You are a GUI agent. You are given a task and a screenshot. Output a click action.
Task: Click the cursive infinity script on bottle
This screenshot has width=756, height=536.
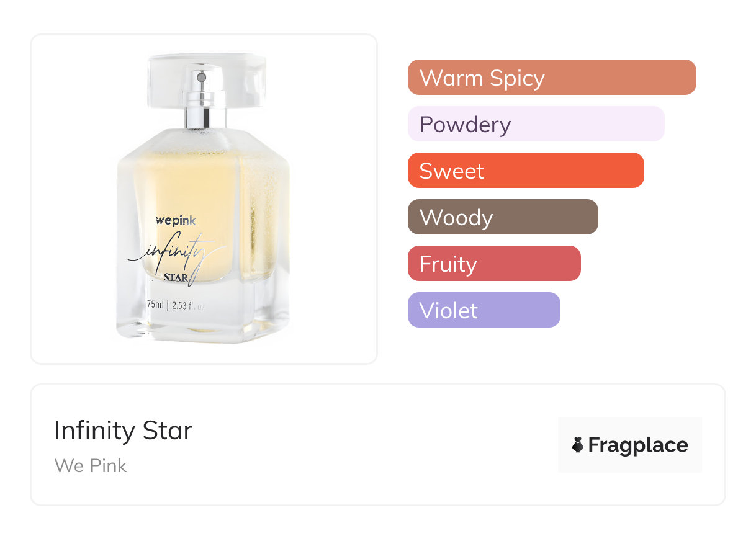177,254
